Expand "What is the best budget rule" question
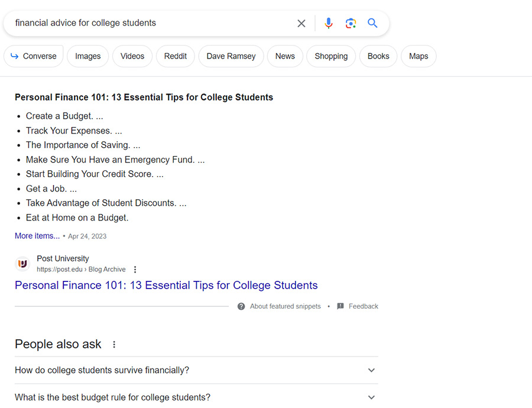Image resolution: width=532 pixels, height=408 pixels. [196, 397]
